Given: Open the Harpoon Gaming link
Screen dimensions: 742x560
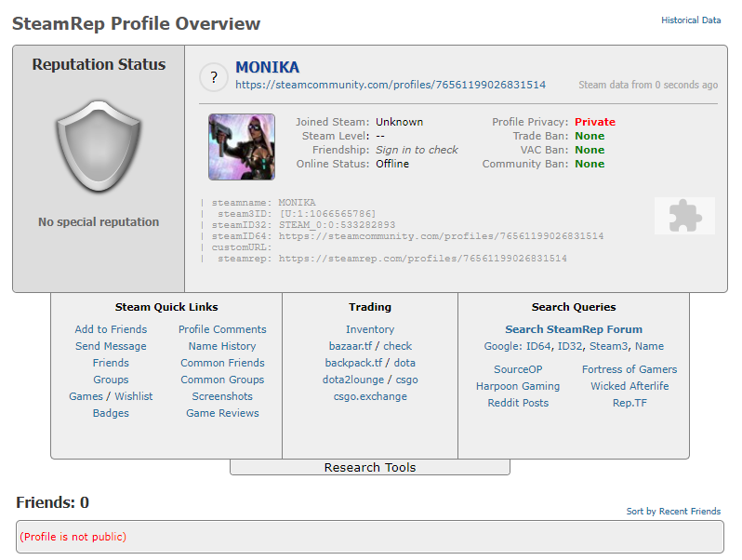Looking at the screenshot, I should click(x=518, y=386).
